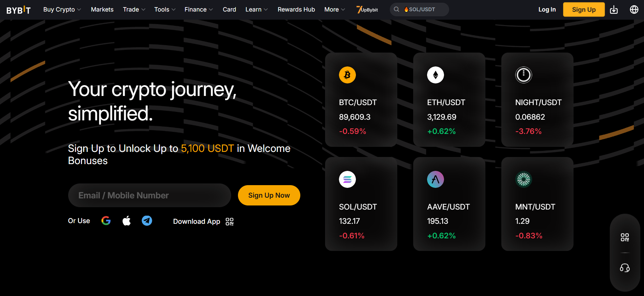Sign in with Apple icon
The width and height of the screenshot is (644, 296).
coord(126,221)
